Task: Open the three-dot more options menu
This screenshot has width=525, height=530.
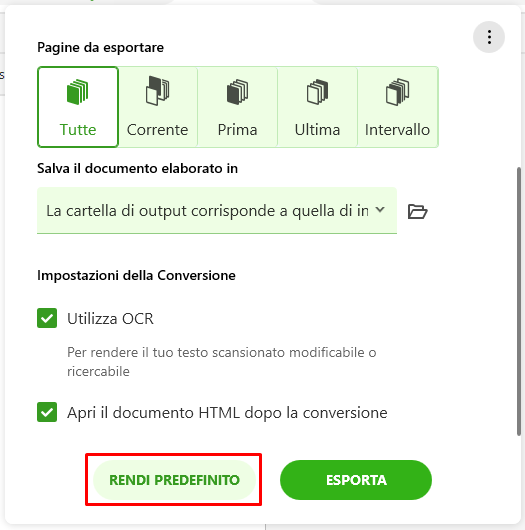Action: coord(489,37)
